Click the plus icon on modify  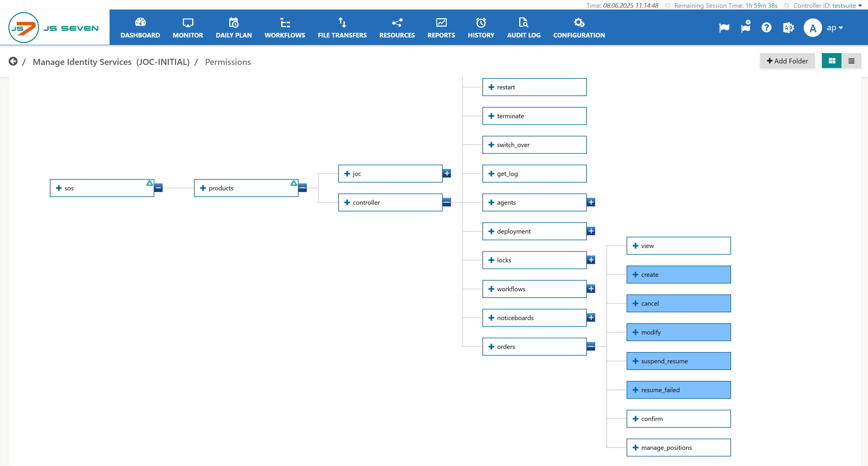[x=636, y=332]
